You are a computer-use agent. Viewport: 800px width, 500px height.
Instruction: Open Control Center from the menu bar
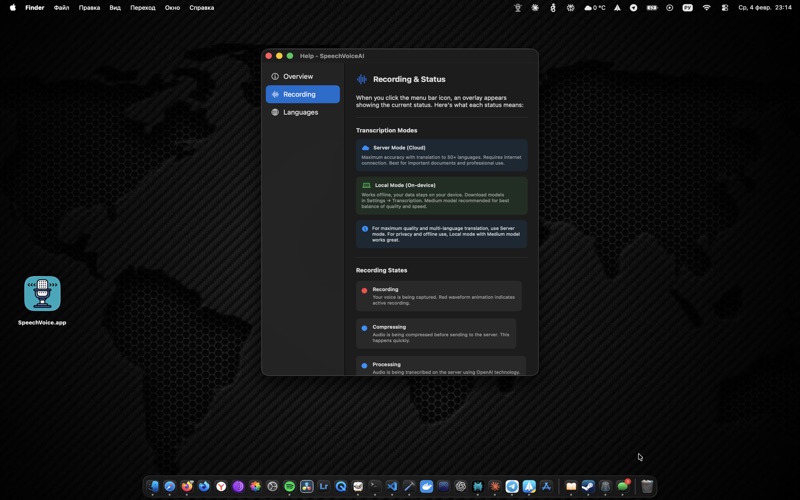pyautogui.click(x=724, y=8)
